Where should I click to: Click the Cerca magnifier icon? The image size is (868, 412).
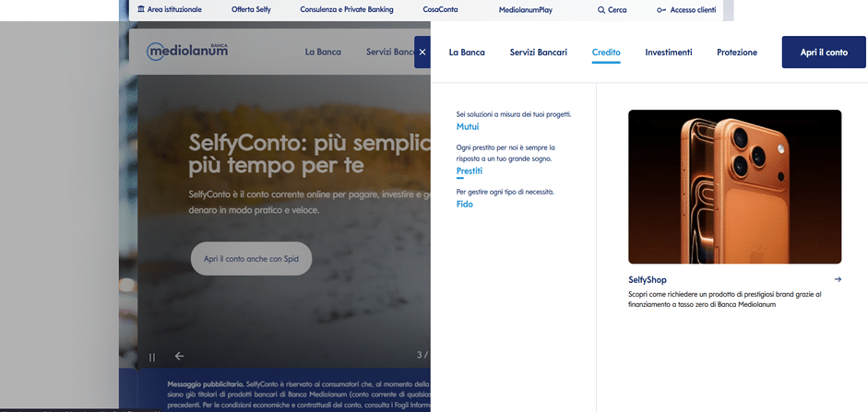(601, 9)
